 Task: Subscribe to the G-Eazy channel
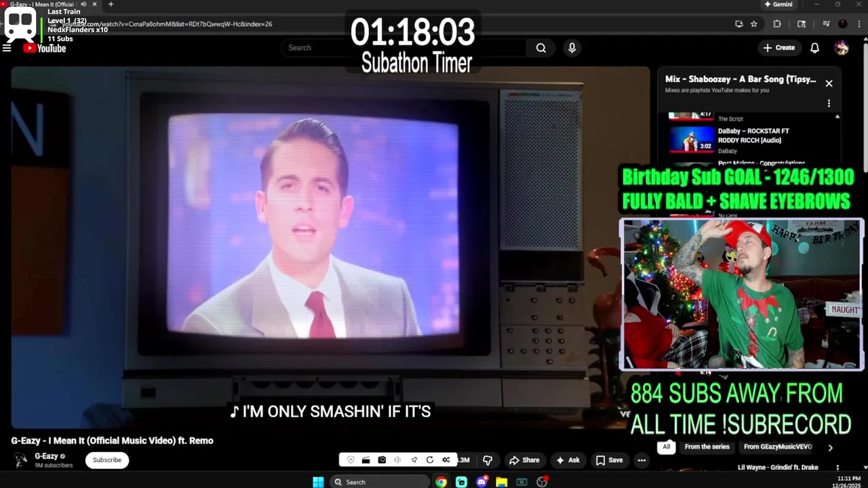(x=107, y=460)
